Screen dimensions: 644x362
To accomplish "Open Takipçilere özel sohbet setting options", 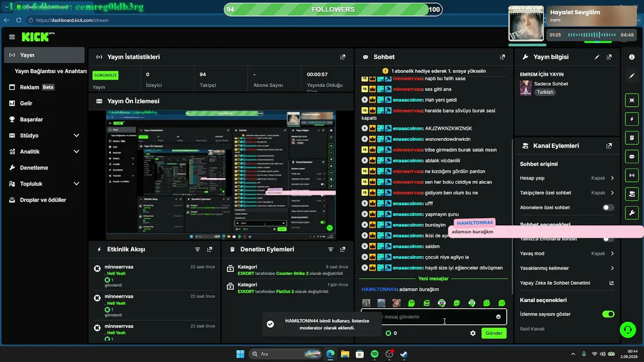I will pyautogui.click(x=567, y=193).
